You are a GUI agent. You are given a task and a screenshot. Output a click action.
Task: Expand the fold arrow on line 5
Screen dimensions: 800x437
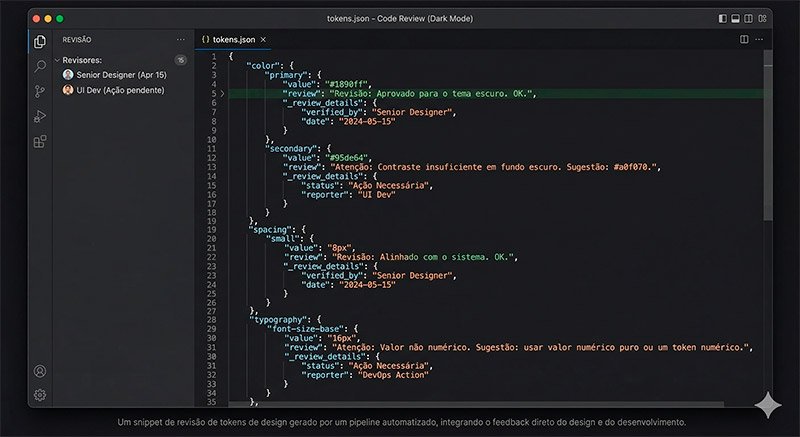222,94
